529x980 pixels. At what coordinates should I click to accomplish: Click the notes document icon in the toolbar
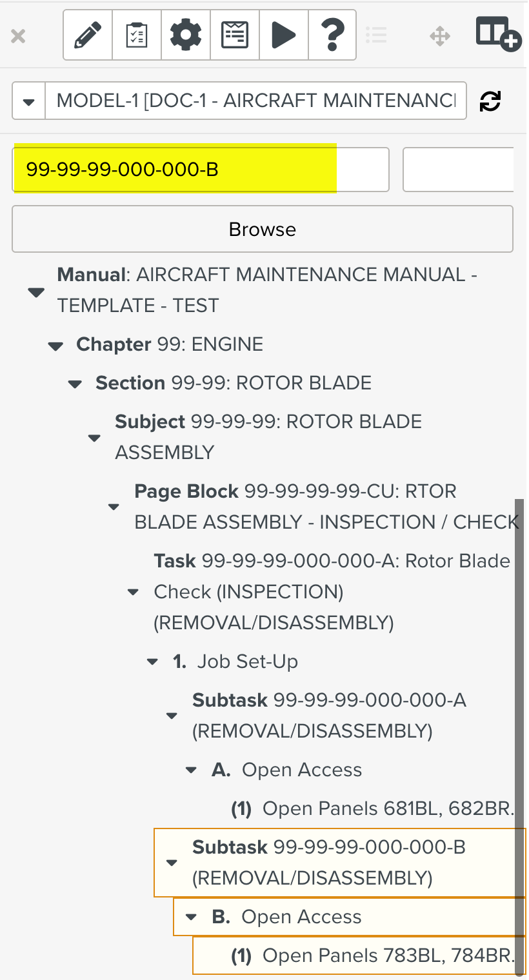tap(234, 35)
